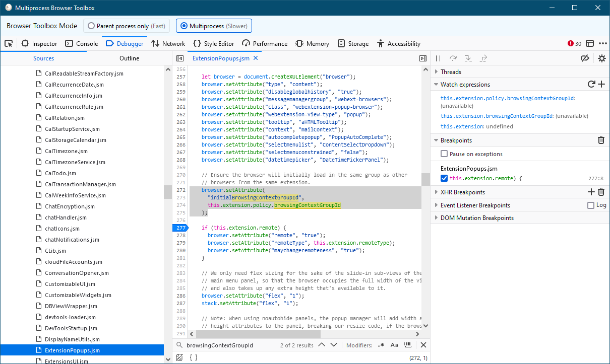610x364 pixels.
Task: Open cloudFileAccounts.jsm in the sources list
Action: [x=74, y=262]
